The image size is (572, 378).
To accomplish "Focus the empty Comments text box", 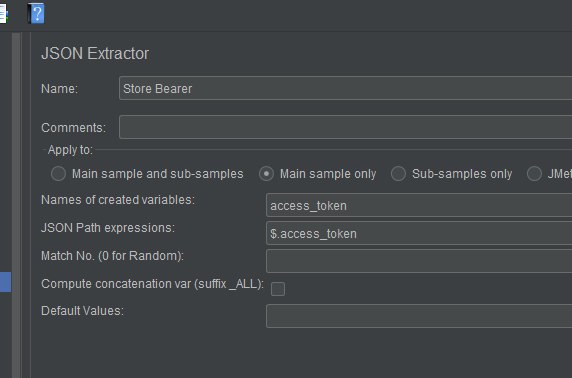I will pos(345,127).
